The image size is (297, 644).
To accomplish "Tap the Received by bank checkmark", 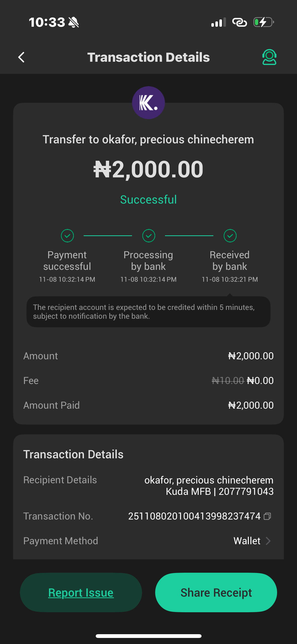I will (230, 236).
